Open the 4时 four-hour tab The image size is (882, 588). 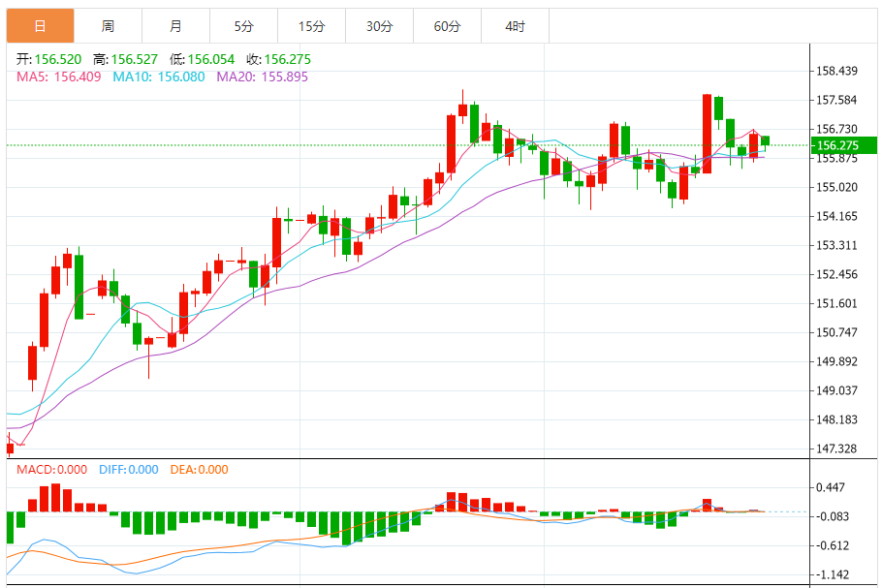click(x=515, y=26)
